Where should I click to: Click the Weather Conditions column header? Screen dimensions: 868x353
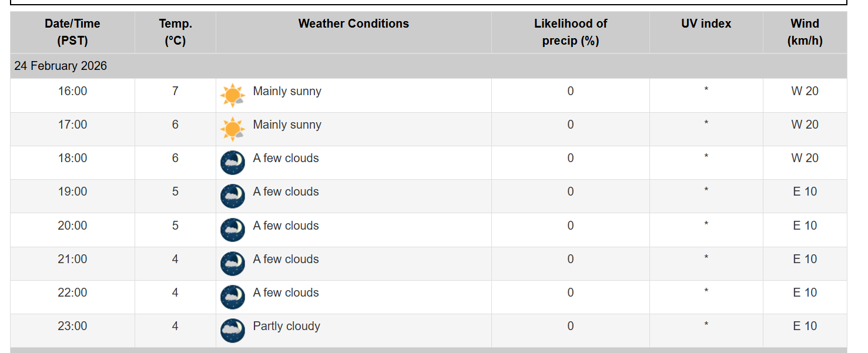coord(353,24)
